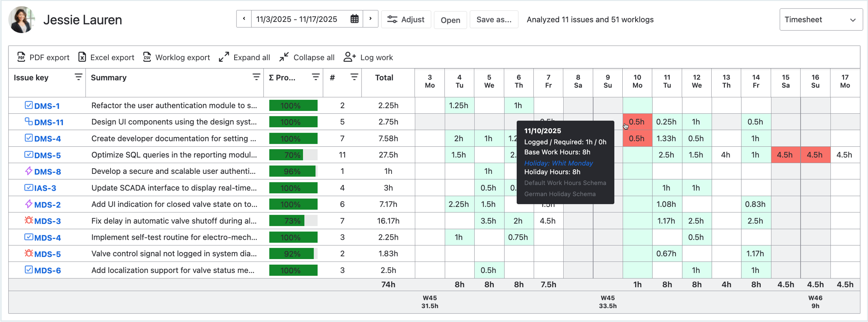Click the PDF export icon
The width and height of the screenshot is (868, 322).
click(21, 57)
